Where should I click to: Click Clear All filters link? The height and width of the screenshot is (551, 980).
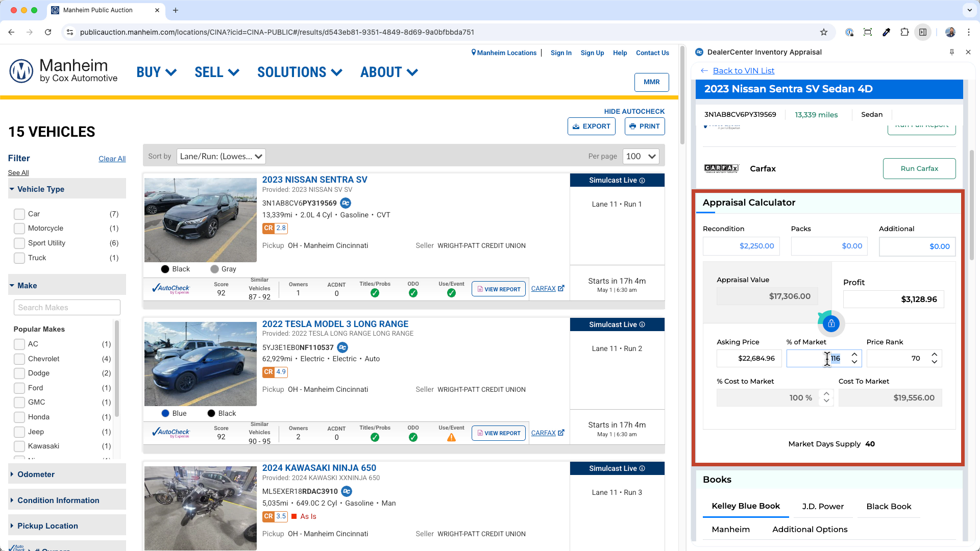click(x=112, y=159)
